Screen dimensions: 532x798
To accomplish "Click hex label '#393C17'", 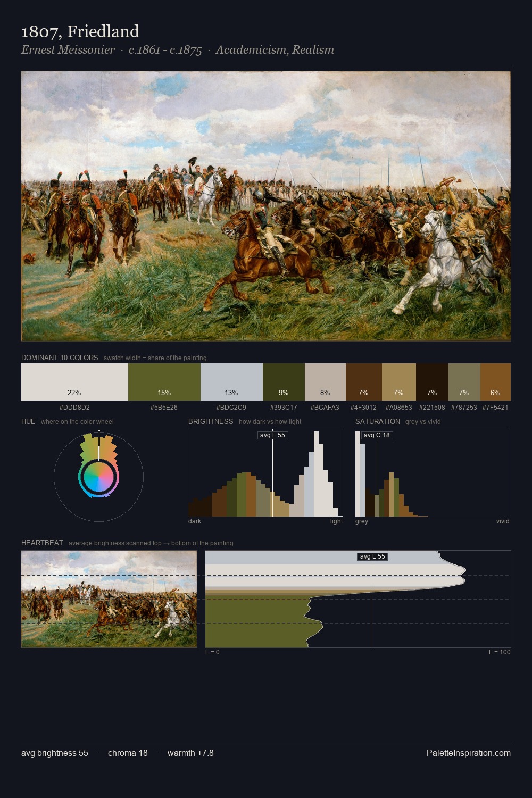I will tap(284, 408).
